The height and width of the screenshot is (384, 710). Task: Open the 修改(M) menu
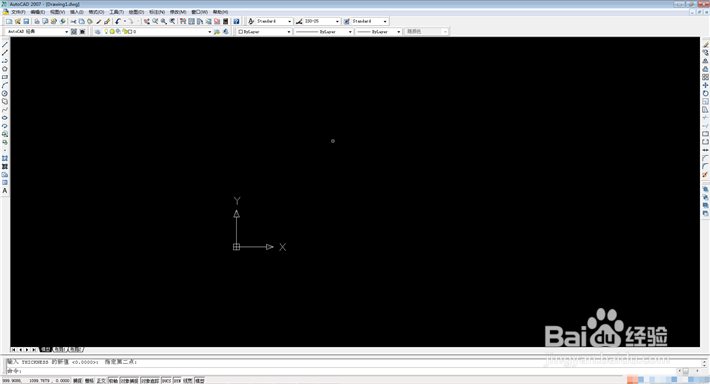[178, 12]
